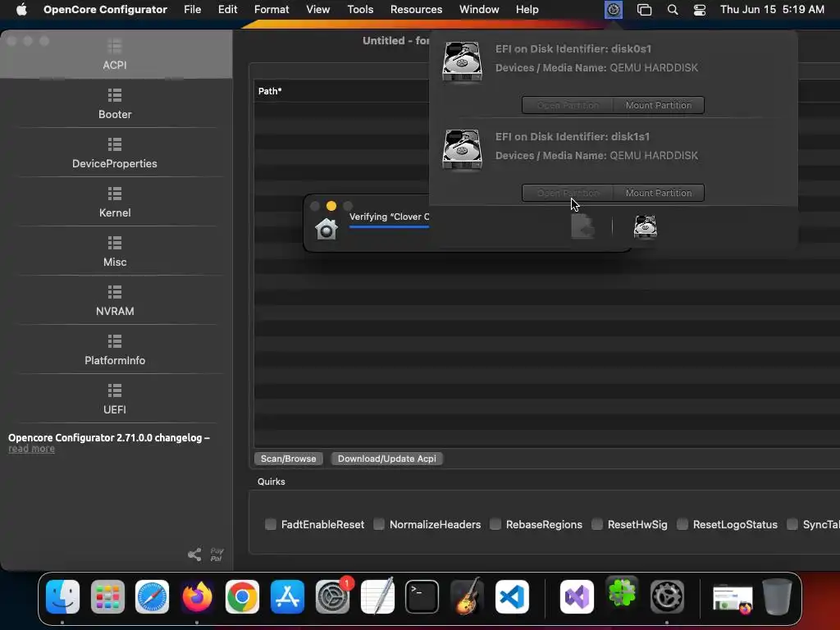Open the Format menu
The image size is (840, 630).
272,10
